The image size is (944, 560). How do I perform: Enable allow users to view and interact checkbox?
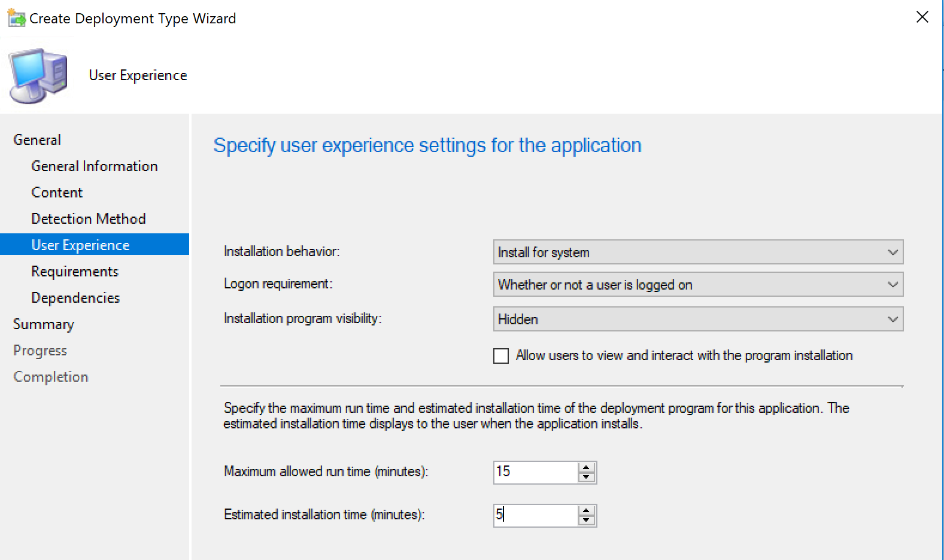click(x=501, y=356)
